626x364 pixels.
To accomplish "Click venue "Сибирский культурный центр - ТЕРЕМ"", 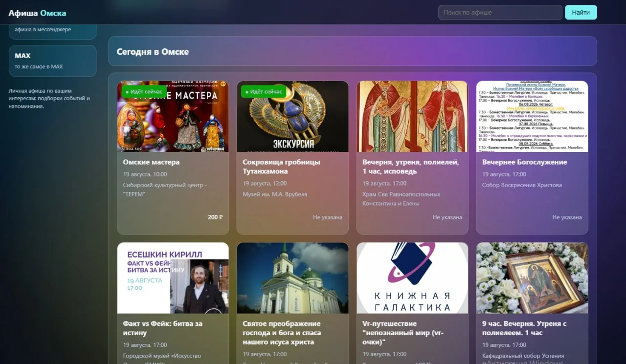I will pos(165,190).
